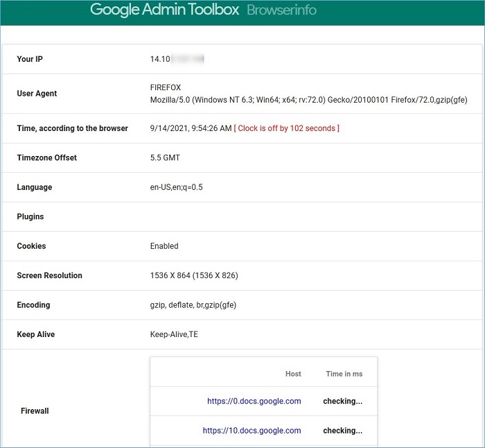Click the 'Firewall' row label
This screenshot has height=448, width=485.
(35, 411)
